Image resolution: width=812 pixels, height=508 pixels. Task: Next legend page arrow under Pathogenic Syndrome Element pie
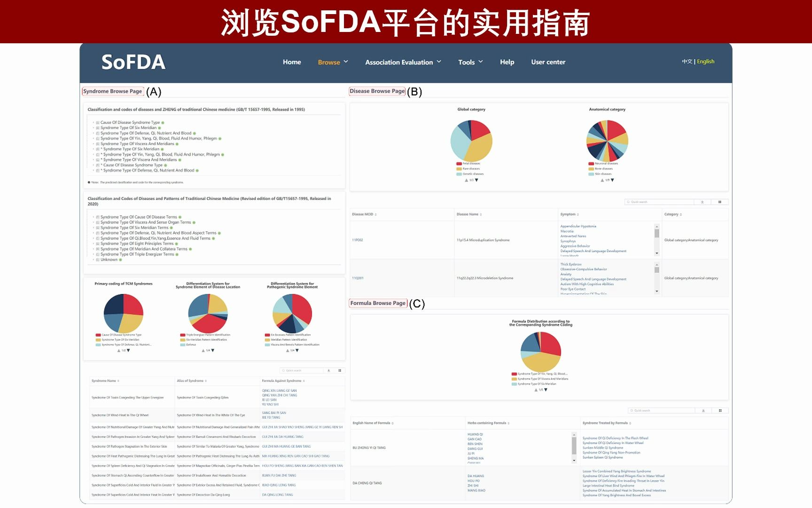297,350
